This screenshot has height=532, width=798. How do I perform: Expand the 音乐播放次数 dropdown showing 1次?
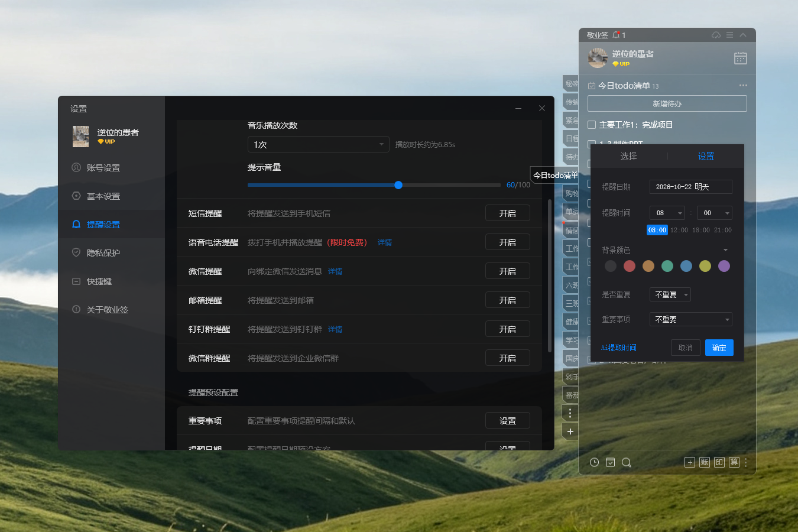coord(318,144)
